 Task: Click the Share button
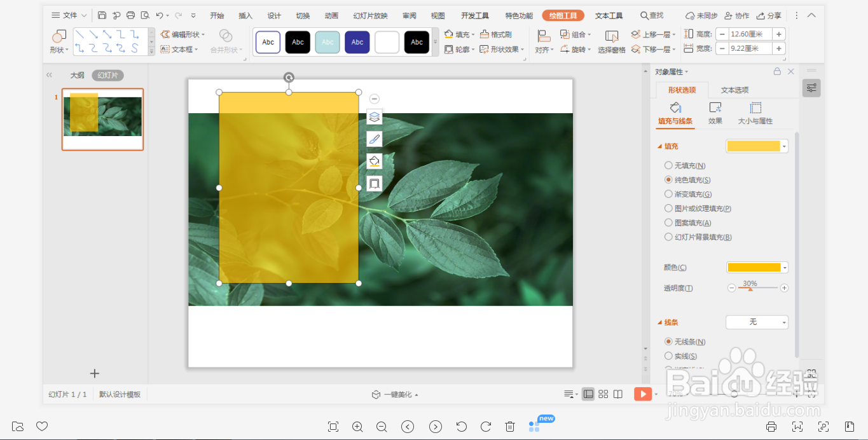point(769,15)
